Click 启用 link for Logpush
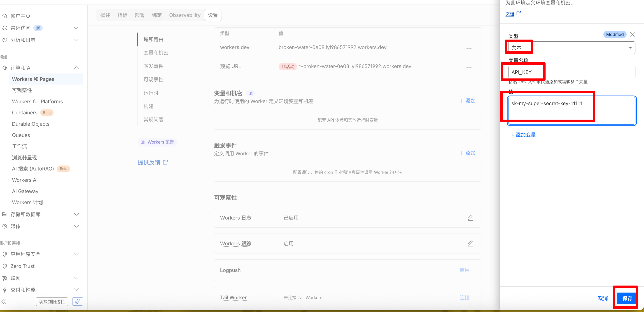 pos(464,270)
